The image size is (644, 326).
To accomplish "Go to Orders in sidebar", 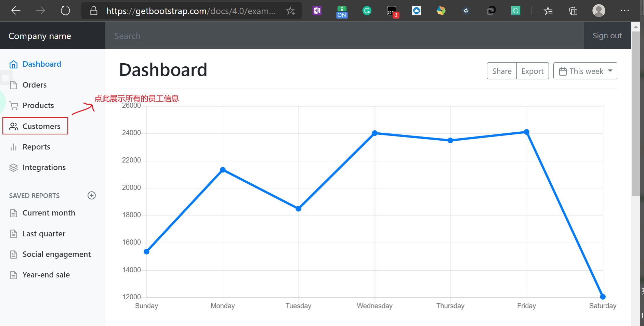I will [34, 85].
